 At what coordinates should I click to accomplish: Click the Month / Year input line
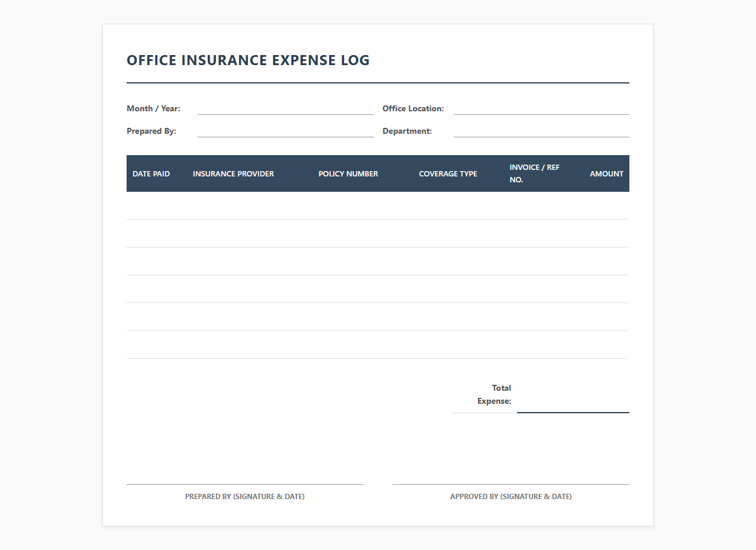(286, 109)
